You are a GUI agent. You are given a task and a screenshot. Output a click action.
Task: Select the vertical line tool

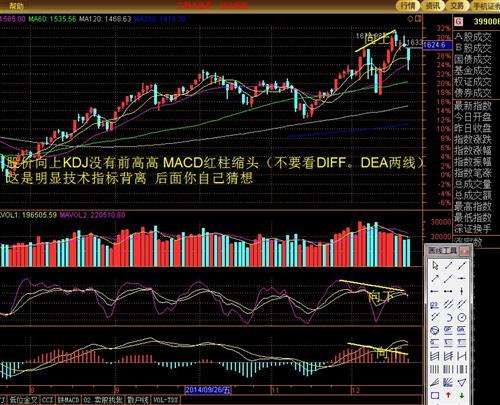click(462, 291)
